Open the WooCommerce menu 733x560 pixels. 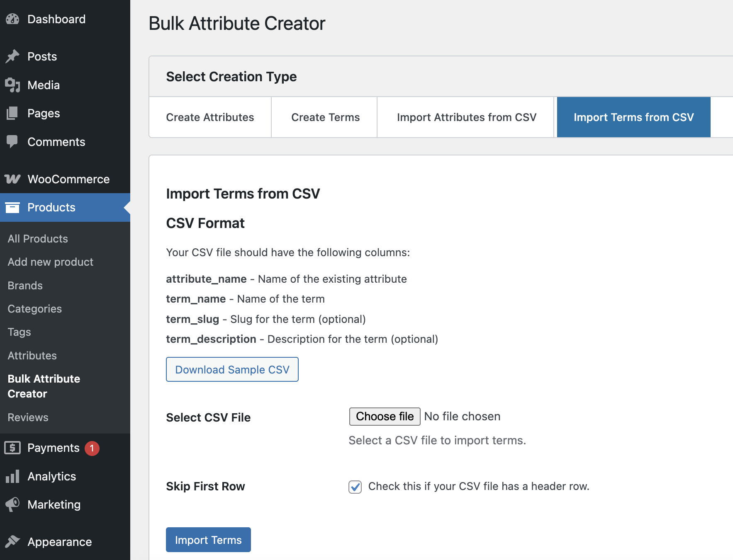pos(65,179)
